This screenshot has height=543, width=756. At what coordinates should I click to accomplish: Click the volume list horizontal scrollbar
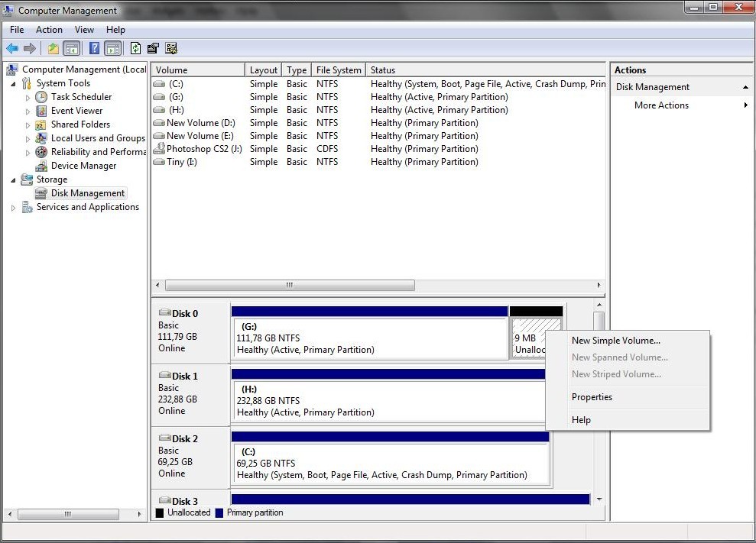[x=289, y=285]
